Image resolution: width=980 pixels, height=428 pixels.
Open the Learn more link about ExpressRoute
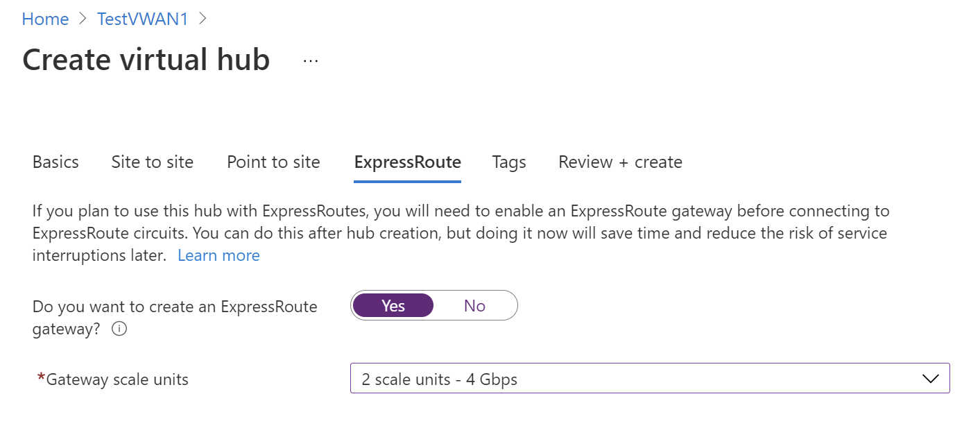(x=218, y=255)
